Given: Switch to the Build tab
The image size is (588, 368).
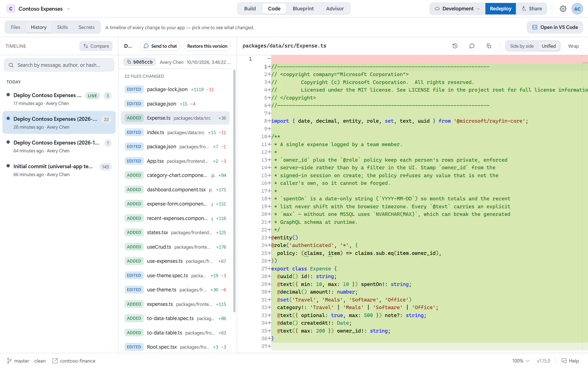Looking at the screenshot, I should (250, 9).
